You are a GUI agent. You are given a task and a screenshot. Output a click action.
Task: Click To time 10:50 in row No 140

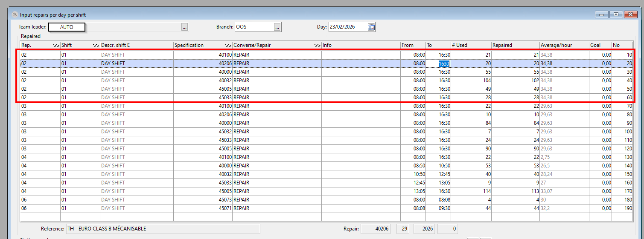[x=438, y=166]
